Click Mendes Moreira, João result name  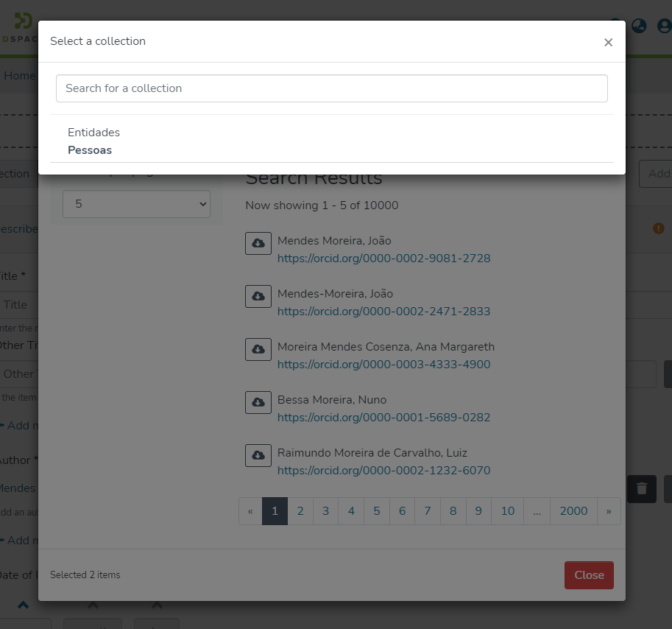click(x=334, y=241)
